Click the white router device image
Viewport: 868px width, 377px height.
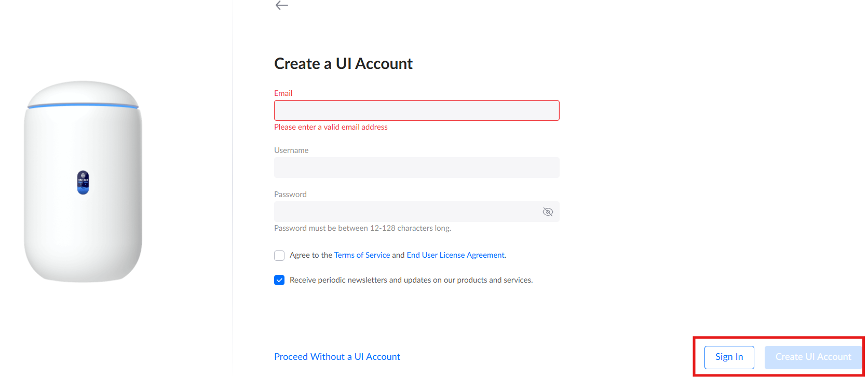click(x=83, y=233)
